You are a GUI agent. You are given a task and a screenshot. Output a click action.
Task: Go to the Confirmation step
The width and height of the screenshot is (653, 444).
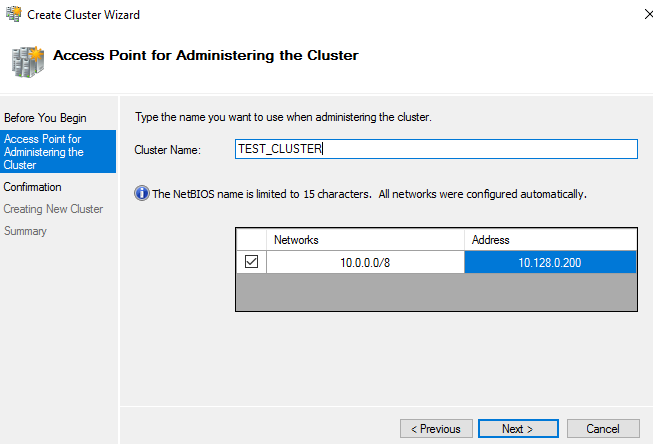click(x=32, y=187)
